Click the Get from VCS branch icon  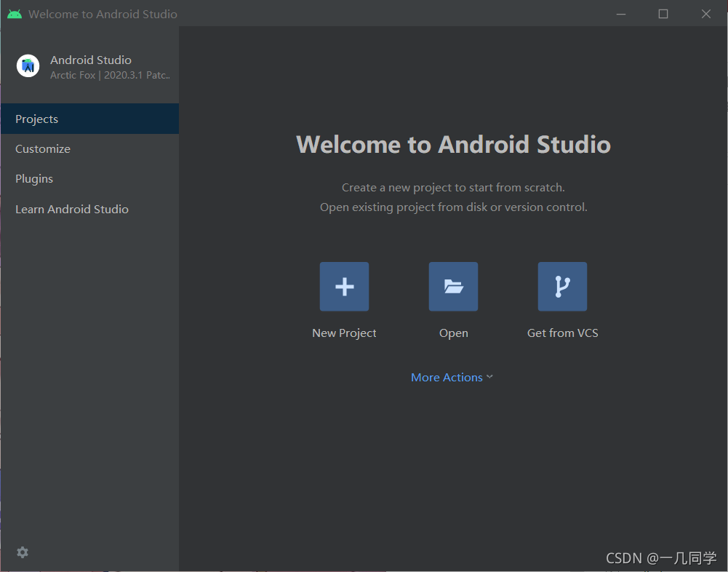coord(562,286)
